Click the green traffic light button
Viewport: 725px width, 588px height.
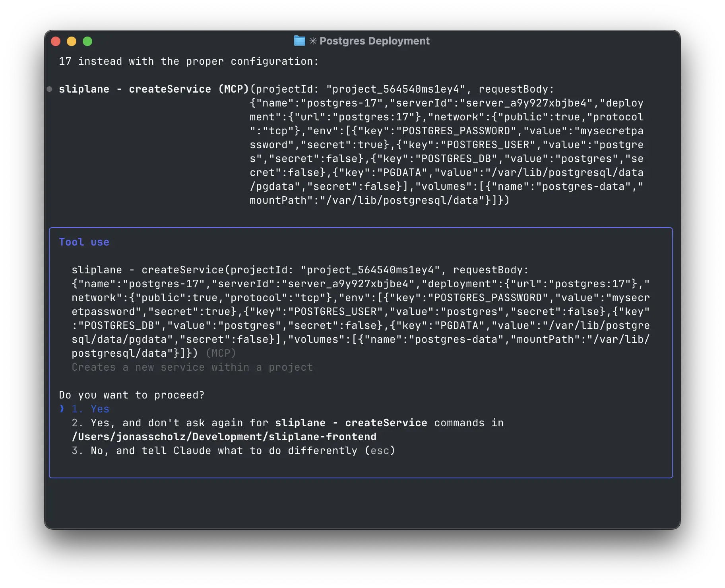click(x=87, y=41)
